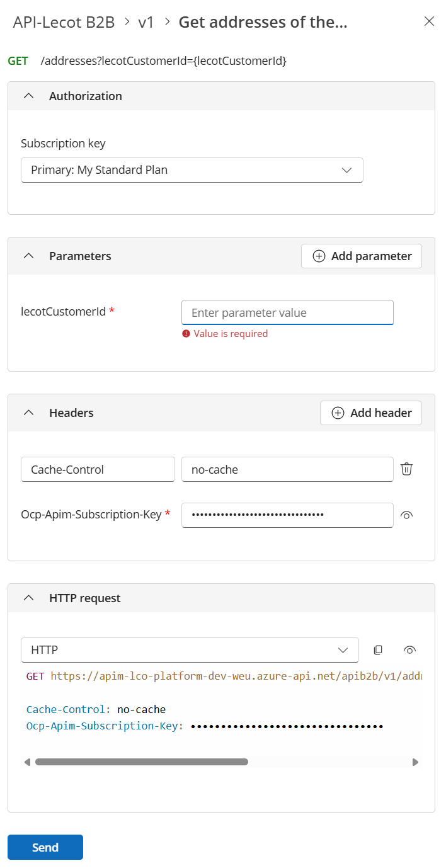The image size is (446, 868).
Task: Collapse the Authorization section
Action: coord(28,96)
